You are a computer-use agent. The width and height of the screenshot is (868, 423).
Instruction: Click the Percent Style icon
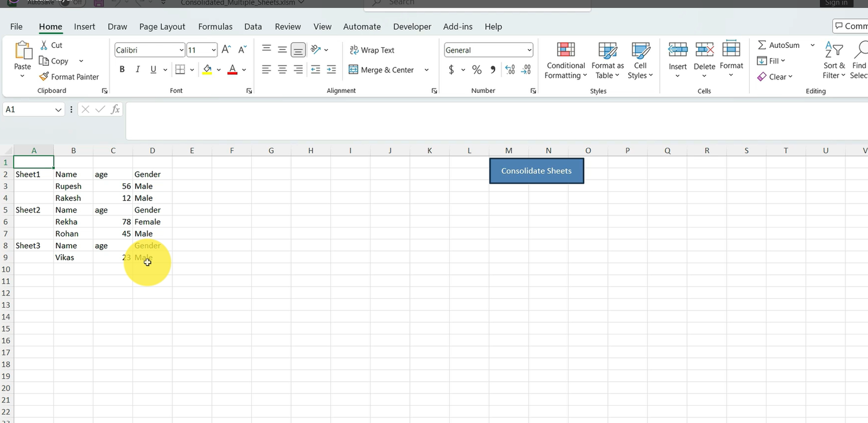(476, 70)
